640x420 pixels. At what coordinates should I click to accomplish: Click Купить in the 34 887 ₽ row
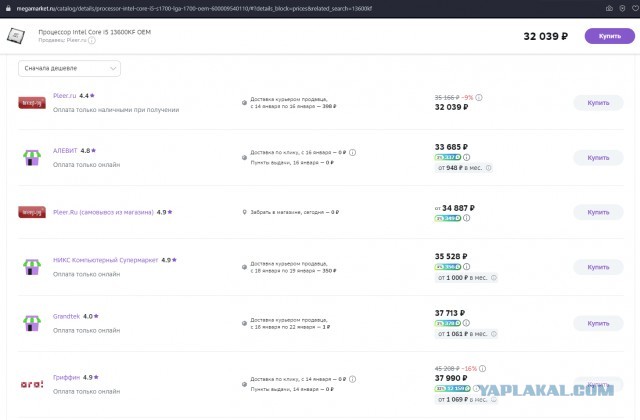[x=598, y=212]
